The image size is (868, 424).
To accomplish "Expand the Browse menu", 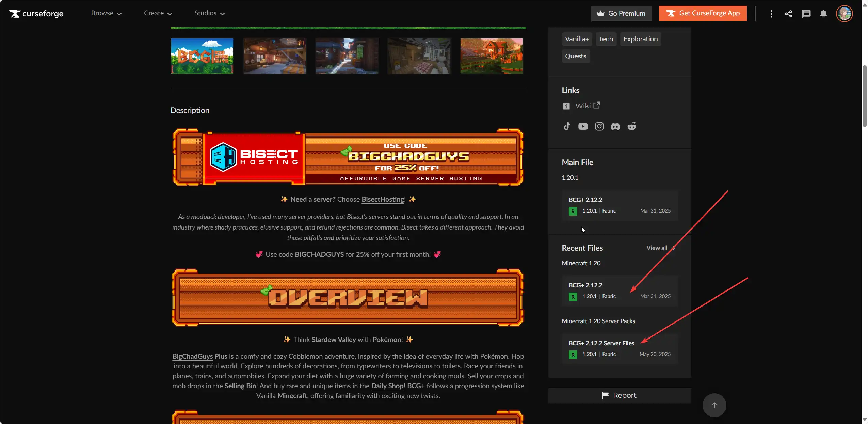I will [x=106, y=13].
